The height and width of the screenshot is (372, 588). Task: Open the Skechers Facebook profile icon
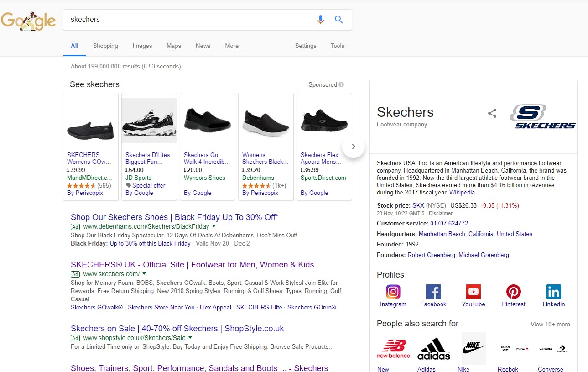coord(433,292)
